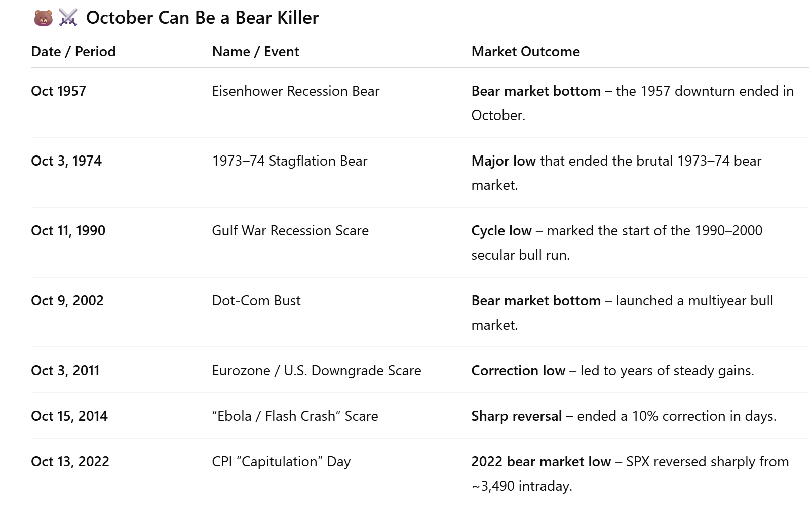The height and width of the screenshot is (511, 812).
Task: Select the 'Market Outcome' column header
Action: tap(525, 51)
